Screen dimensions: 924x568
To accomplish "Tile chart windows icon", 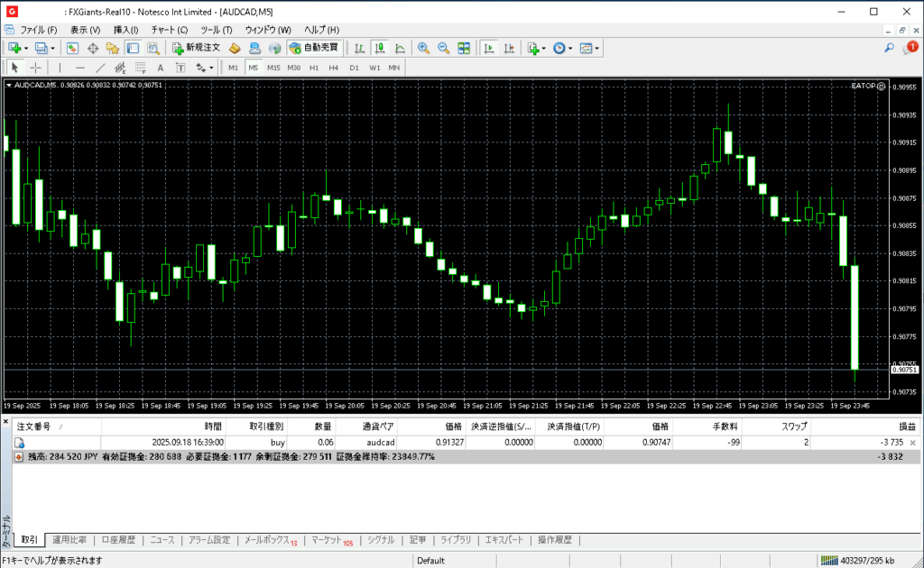I will pos(464,48).
